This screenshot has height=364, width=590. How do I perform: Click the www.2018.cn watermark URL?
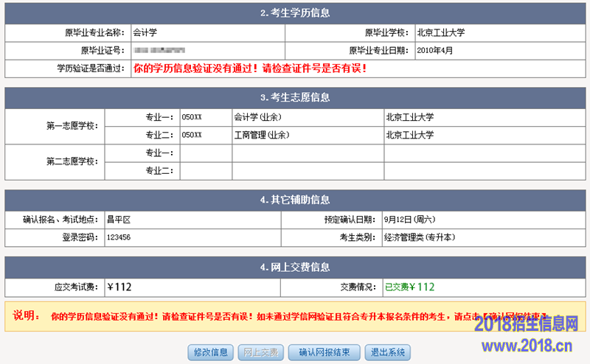pos(527,346)
